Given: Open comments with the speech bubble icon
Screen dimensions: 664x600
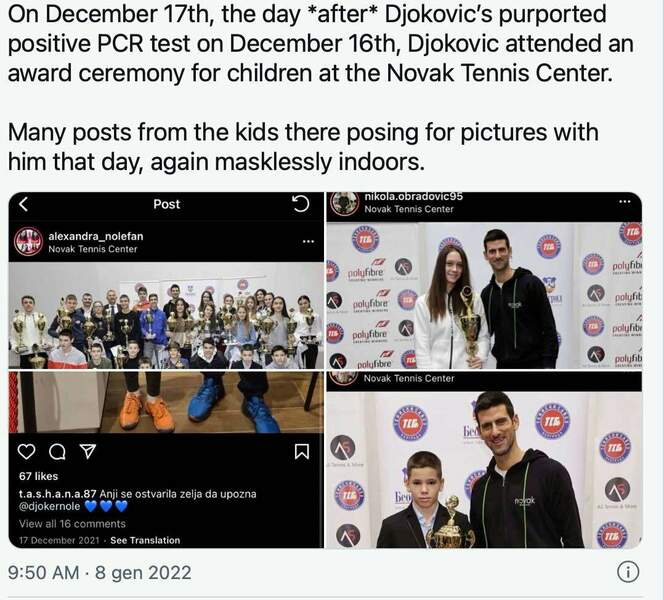Looking at the screenshot, I should pos(57,452).
